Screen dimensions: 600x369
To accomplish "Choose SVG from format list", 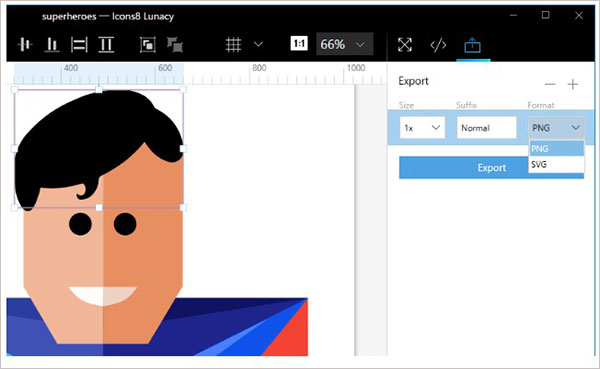I will point(556,165).
